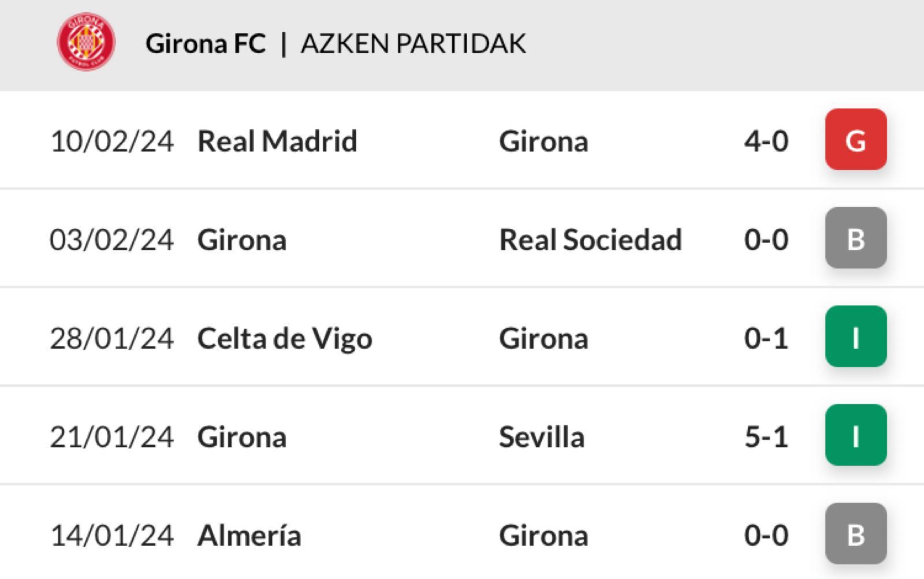
Task: Click the 4-0 score result
Action: pyautogui.click(x=766, y=141)
